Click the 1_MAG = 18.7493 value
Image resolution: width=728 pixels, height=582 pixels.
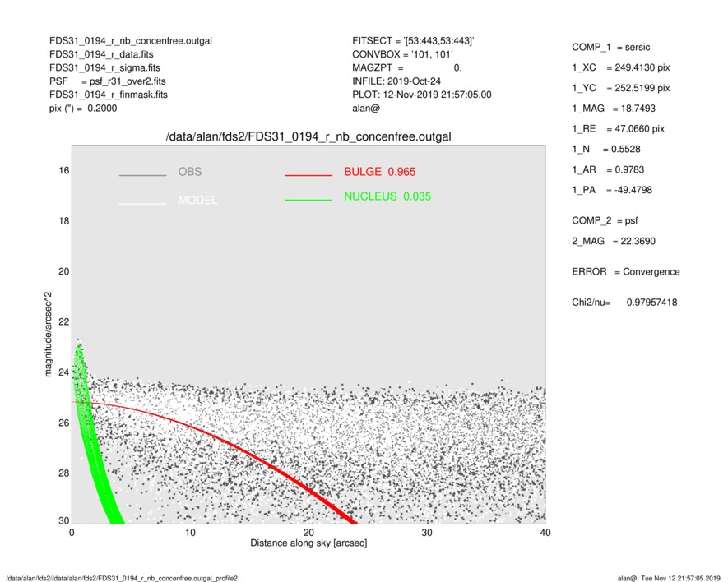(614, 109)
